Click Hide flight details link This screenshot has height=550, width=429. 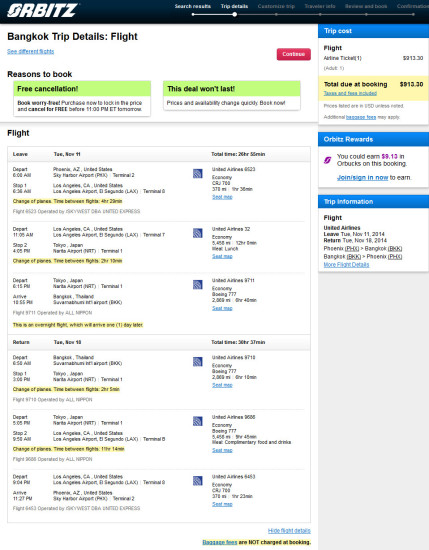pos(289,531)
